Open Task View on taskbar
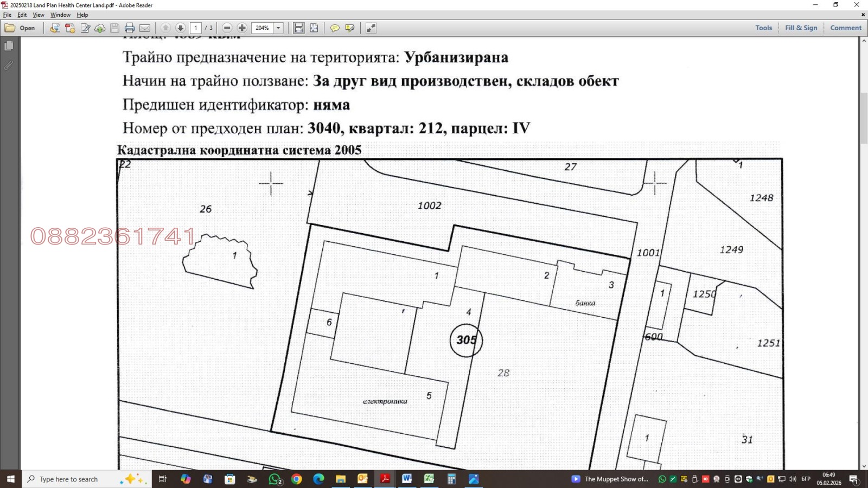Screen dimensions: 868x488 pyautogui.click(x=162, y=479)
